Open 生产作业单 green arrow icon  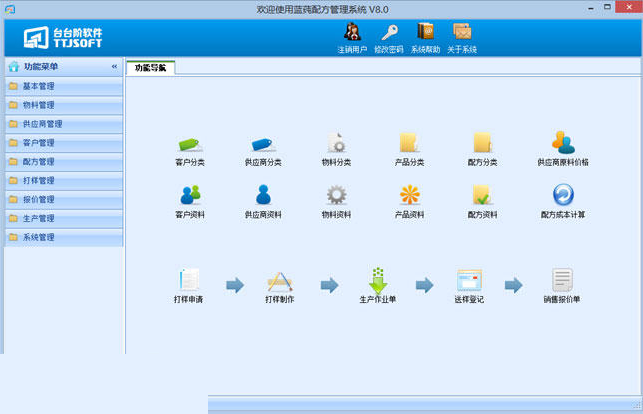coord(378,280)
